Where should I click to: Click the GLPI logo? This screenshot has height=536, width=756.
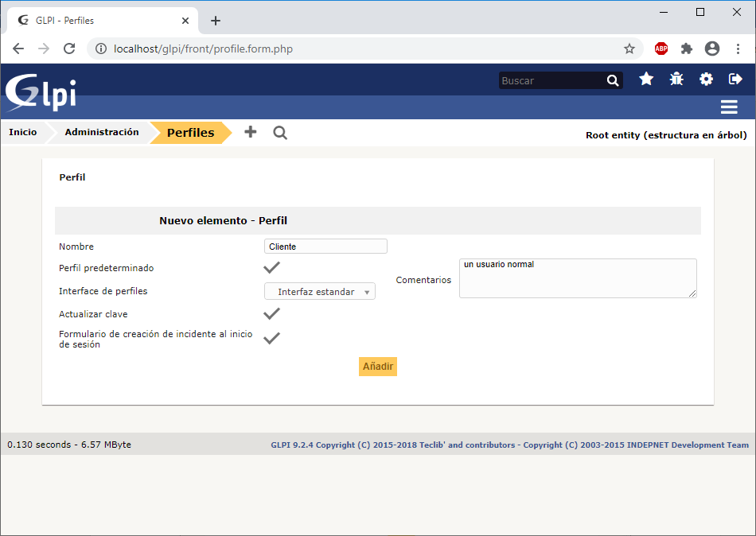(x=41, y=91)
